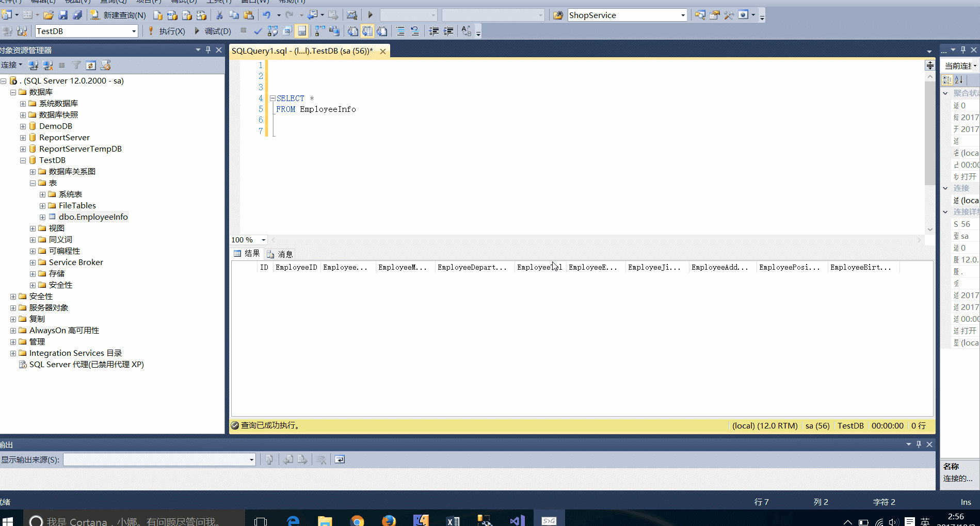Switch to the 结果 results tab
Screen dimensions: 980x526
[x=247, y=254]
